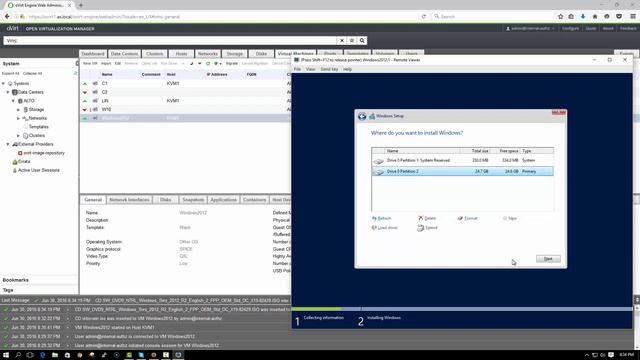
Task: Clear the oVirt search field
Action: tap(342, 40)
